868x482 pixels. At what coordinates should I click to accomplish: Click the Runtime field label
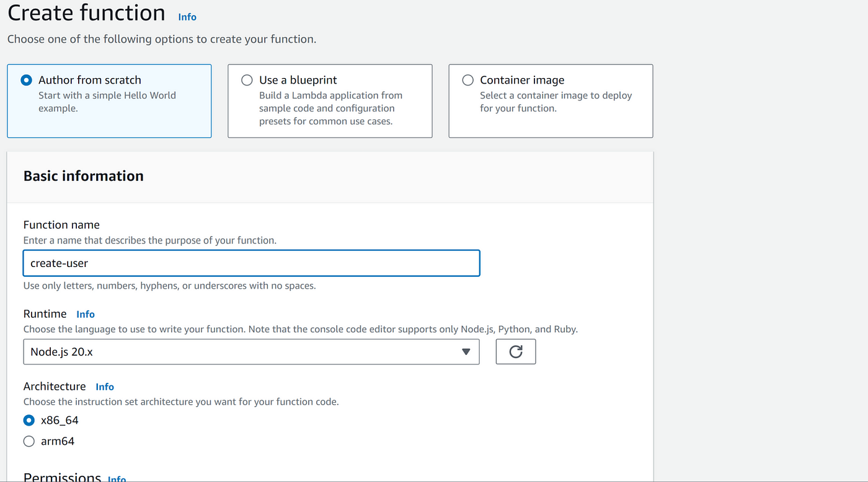pos(45,314)
